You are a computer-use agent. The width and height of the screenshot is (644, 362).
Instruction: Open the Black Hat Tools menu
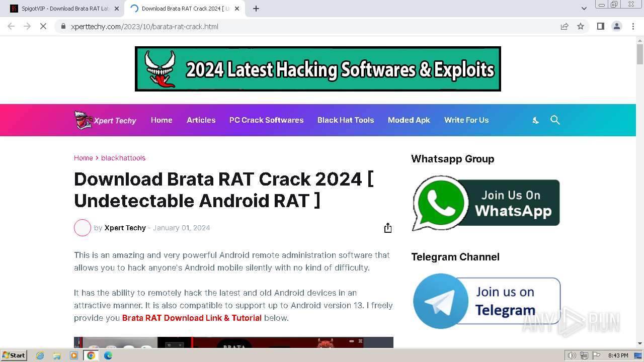pos(346,120)
